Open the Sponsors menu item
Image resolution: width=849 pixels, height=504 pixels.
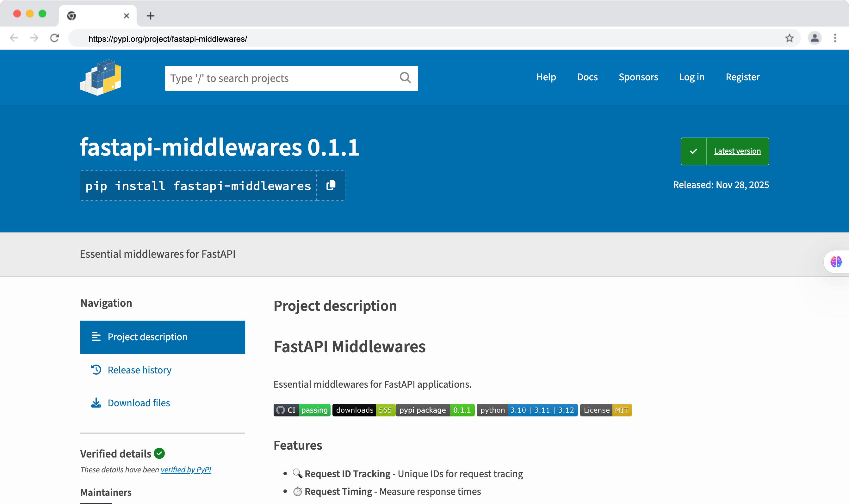[638, 77]
